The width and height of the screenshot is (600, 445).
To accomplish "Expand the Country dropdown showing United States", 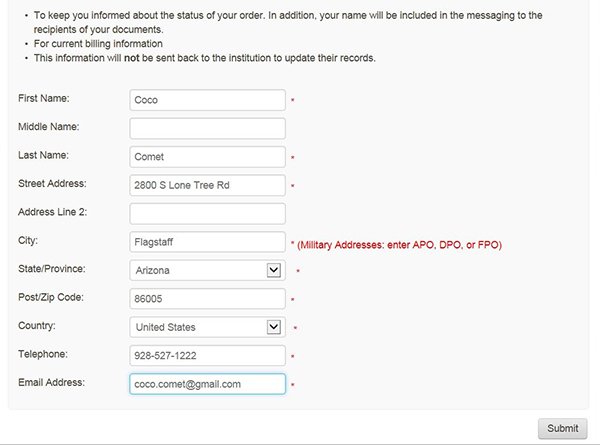I will (x=208, y=327).
